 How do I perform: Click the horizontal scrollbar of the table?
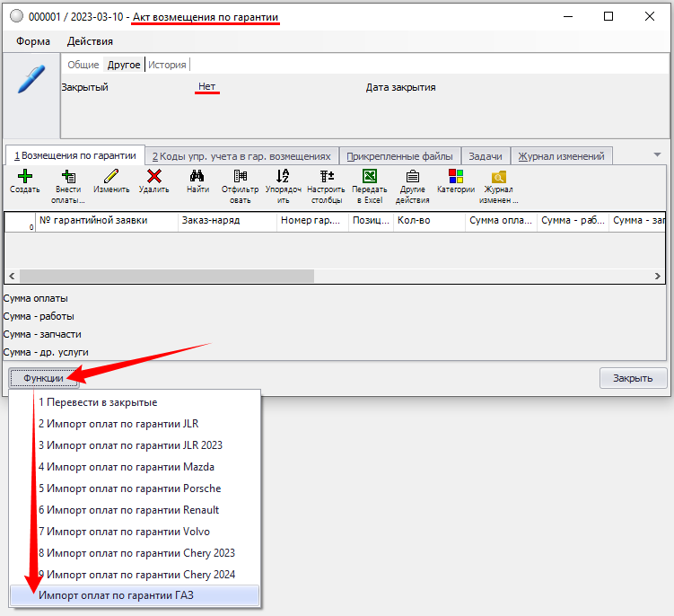click(x=166, y=277)
